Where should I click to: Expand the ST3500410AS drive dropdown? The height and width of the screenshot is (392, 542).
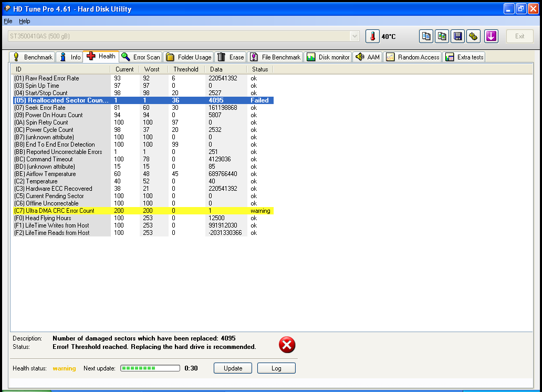355,36
